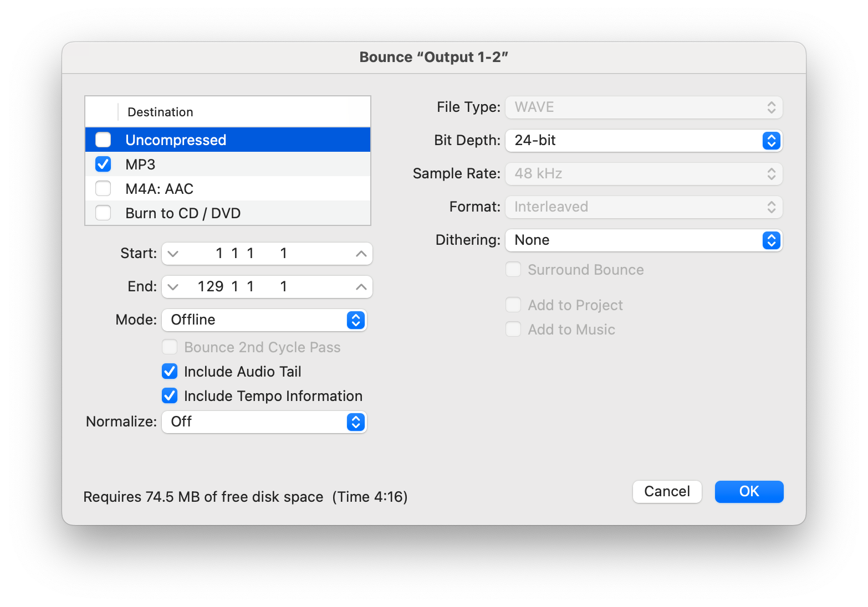This screenshot has height=607, width=868.
Task: Open the Dithering dropdown set to None
Action: 644,240
